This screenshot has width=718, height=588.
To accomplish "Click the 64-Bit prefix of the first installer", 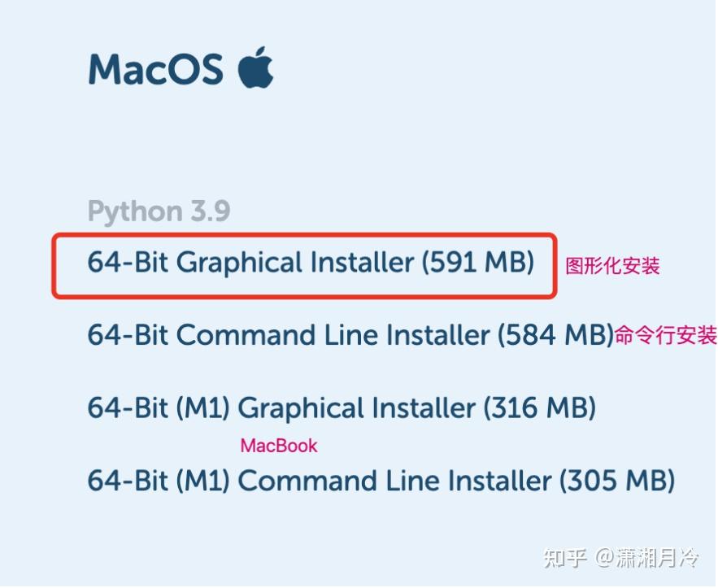I will tap(128, 264).
